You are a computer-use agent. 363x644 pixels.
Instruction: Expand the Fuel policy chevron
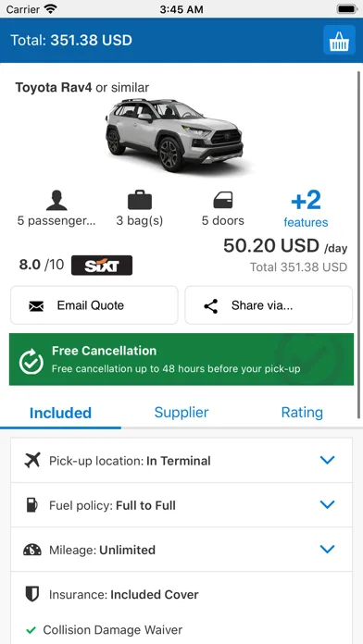(x=327, y=504)
